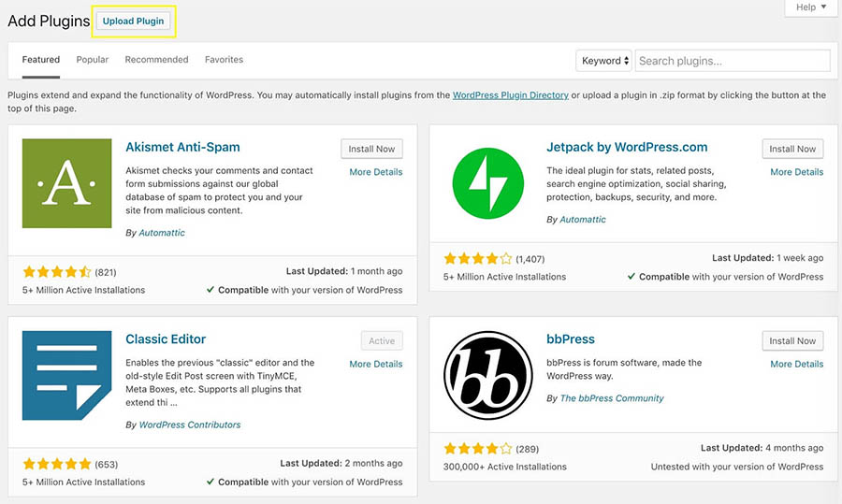Open the WordPress Plugin Directory link
Image resolution: width=842 pixels, height=504 pixels.
pos(511,95)
